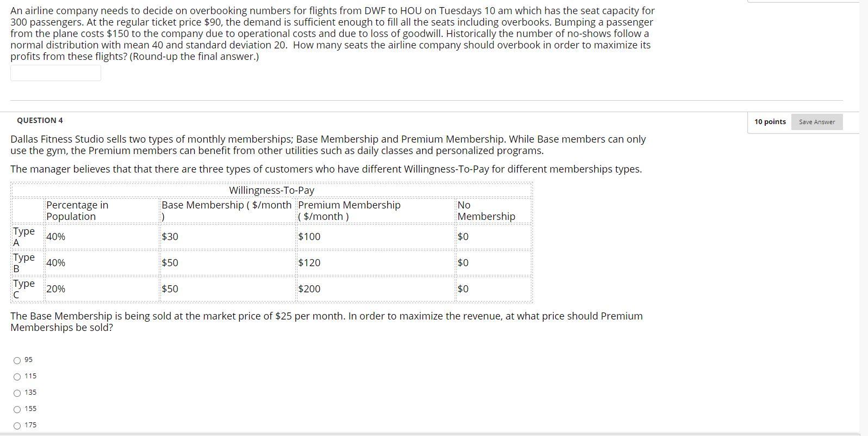This screenshot has width=868, height=436.
Task: Choose 115 as the Premium price
Action: pyautogui.click(x=17, y=377)
